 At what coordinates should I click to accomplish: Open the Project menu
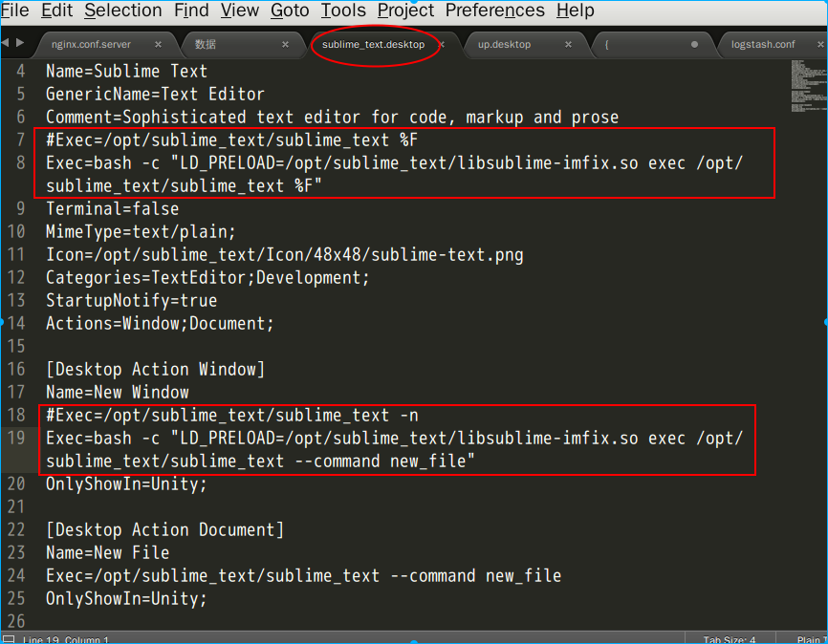coord(405,11)
